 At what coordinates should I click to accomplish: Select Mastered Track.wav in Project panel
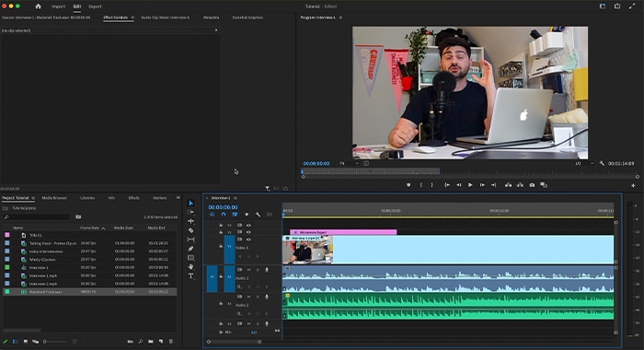click(x=89, y=292)
